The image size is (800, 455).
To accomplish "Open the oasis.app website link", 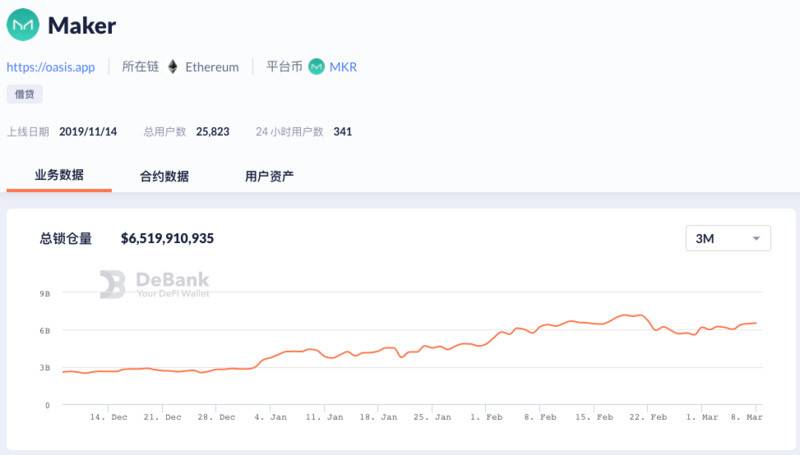I will pyautogui.click(x=51, y=67).
